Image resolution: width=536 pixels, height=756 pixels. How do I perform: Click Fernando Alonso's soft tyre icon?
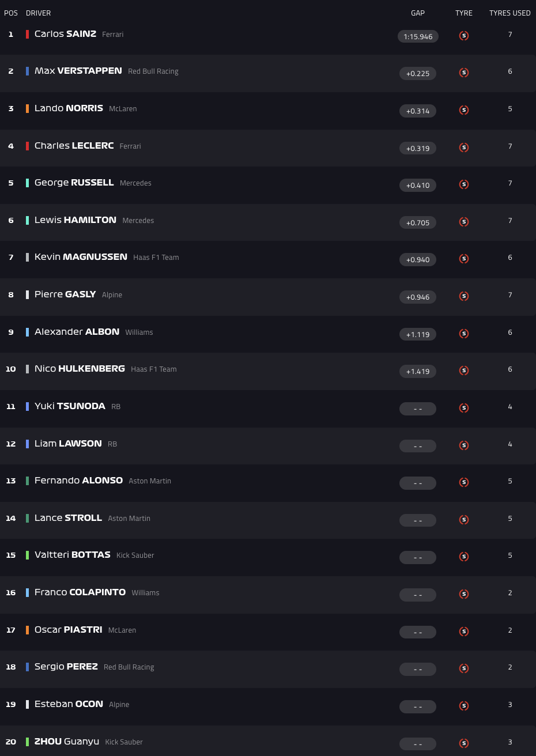tap(464, 482)
